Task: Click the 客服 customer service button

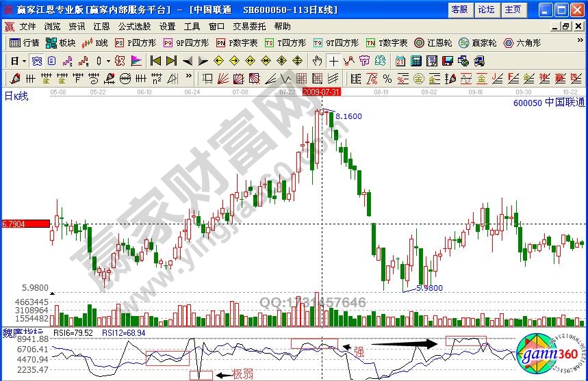Action: click(460, 9)
